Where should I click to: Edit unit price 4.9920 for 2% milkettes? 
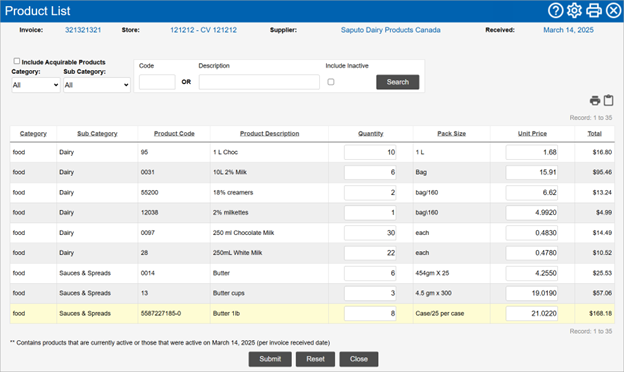coord(532,212)
